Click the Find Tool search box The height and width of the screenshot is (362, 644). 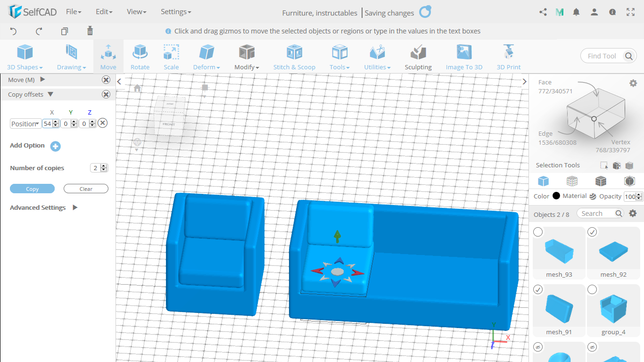603,56
